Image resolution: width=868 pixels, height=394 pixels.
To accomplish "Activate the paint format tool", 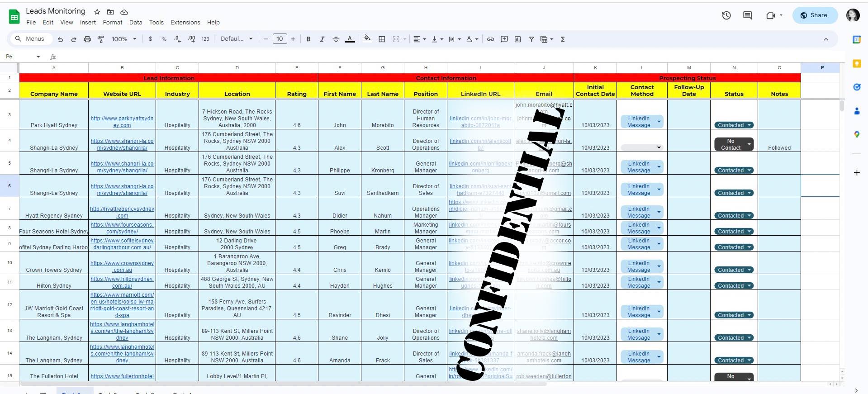I will click(x=101, y=39).
